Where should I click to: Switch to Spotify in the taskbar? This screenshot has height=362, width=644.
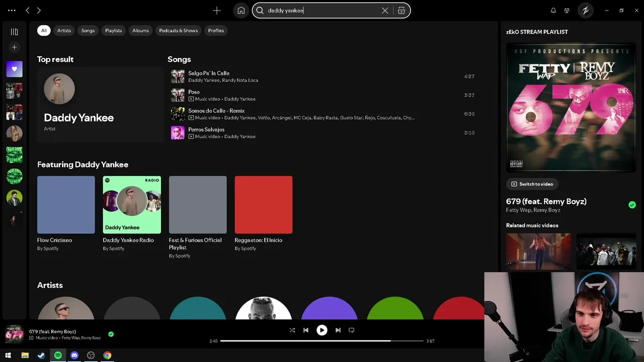58,355
